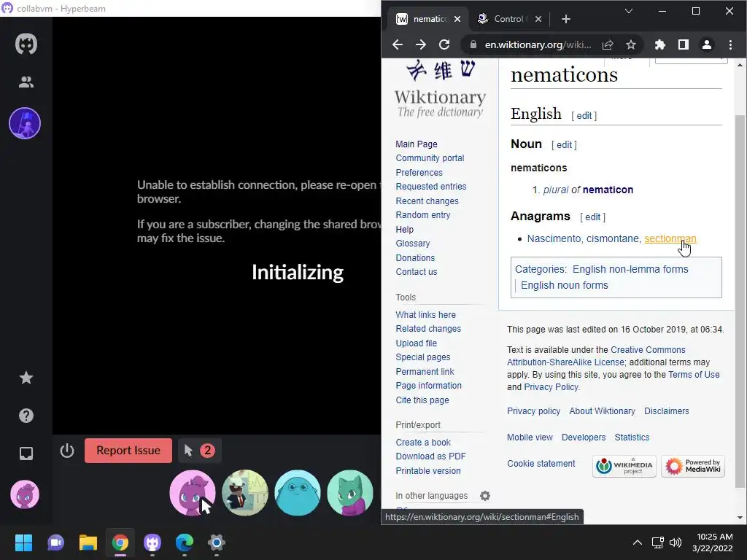Open the cismontane anagram link
Image resolution: width=747 pixels, height=560 pixels.
(x=612, y=238)
